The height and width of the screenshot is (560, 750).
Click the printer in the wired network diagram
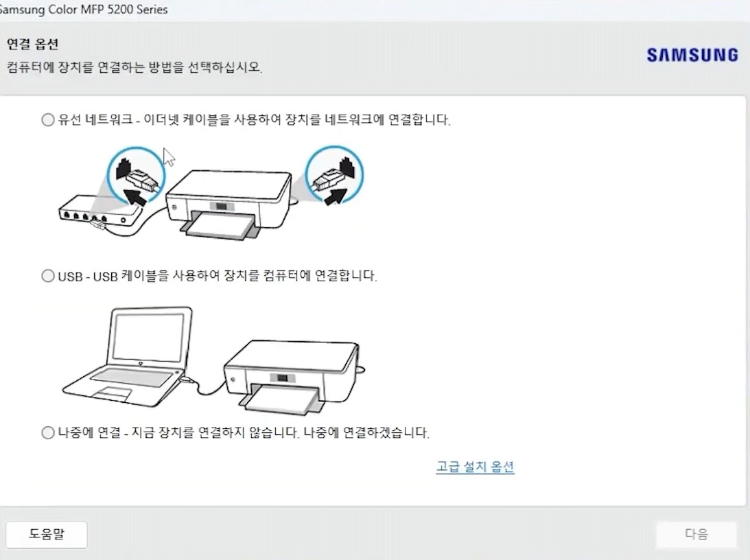point(228,203)
